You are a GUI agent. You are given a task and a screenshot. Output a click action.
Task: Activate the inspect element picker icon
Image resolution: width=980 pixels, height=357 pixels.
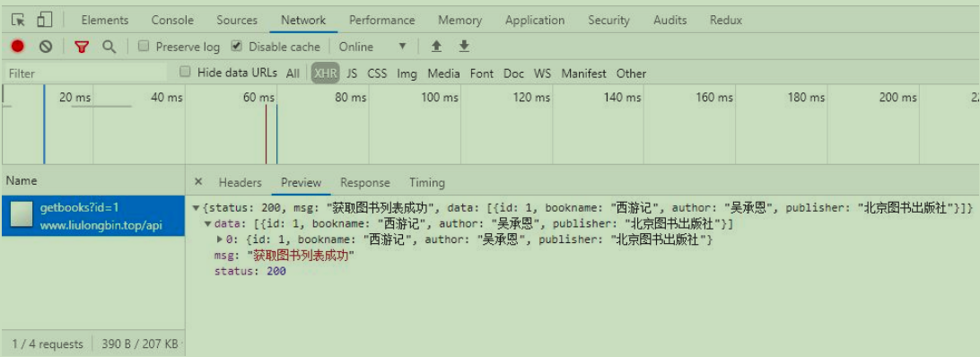click(x=19, y=20)
